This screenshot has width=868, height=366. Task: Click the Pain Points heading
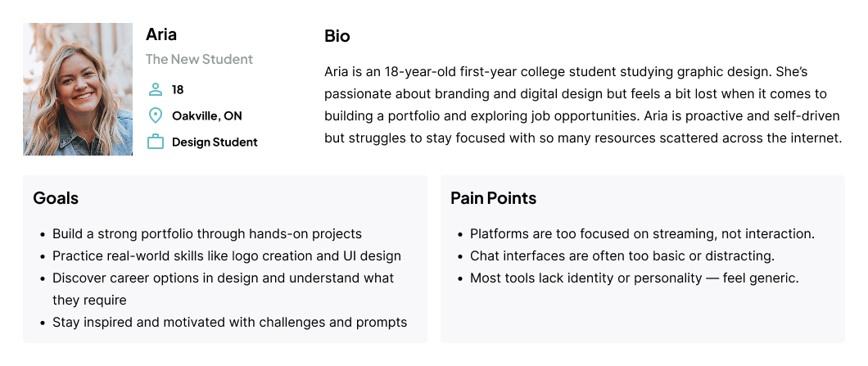[493, 198]
